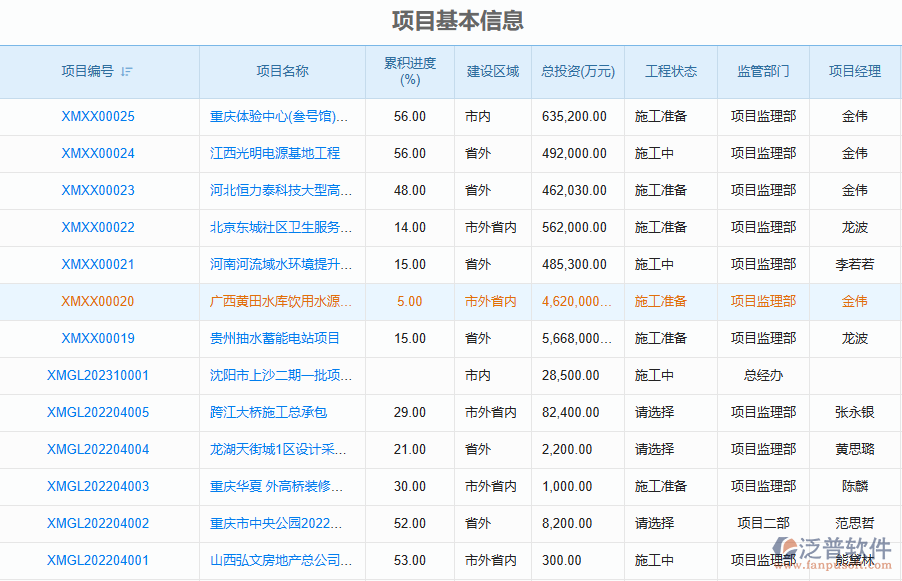Click the 累积进度(%) column header

pyautogui.click(x=410, y=71)
